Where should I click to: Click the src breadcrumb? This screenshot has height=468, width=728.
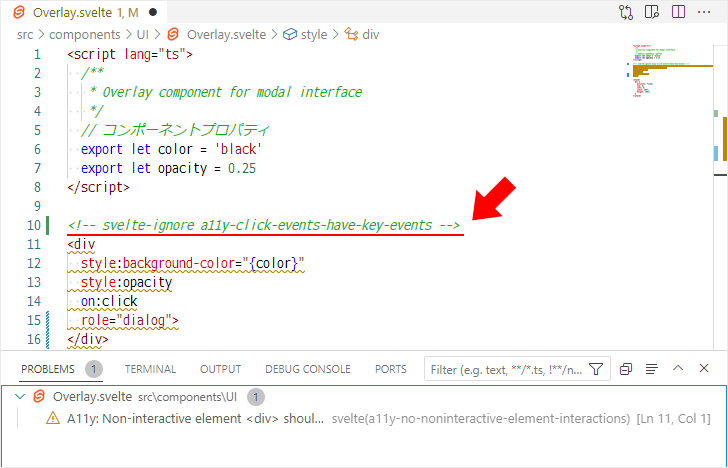[x=25, y=35]
